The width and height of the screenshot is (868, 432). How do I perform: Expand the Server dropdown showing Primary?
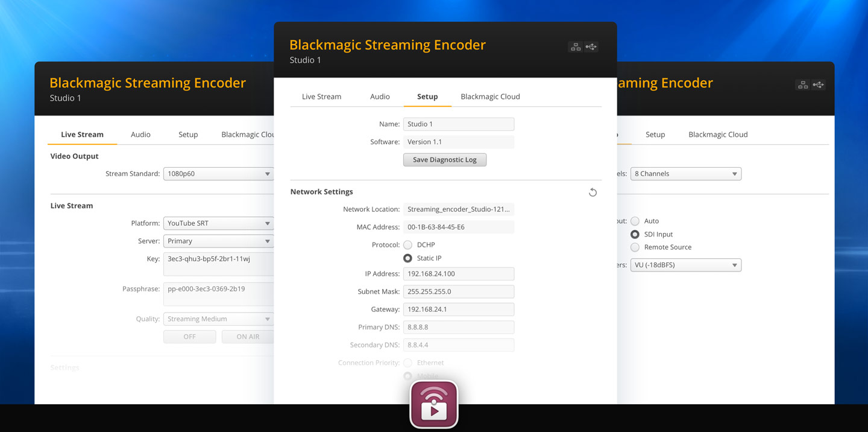click(218, 241)
